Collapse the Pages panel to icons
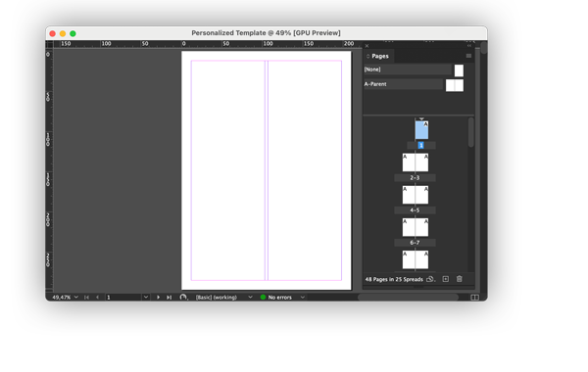The height and width of the screenshot is (372, 588). [x=469, y=46]
